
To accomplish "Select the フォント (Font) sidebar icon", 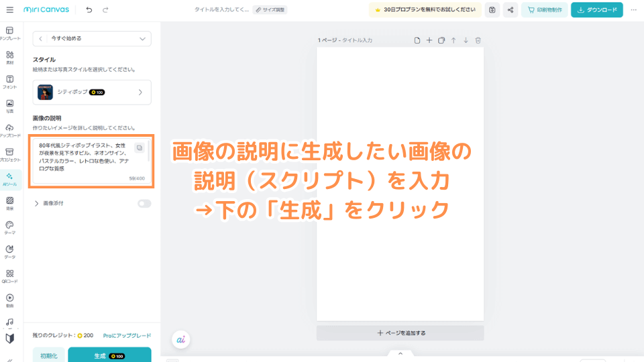I will point(10,82).
